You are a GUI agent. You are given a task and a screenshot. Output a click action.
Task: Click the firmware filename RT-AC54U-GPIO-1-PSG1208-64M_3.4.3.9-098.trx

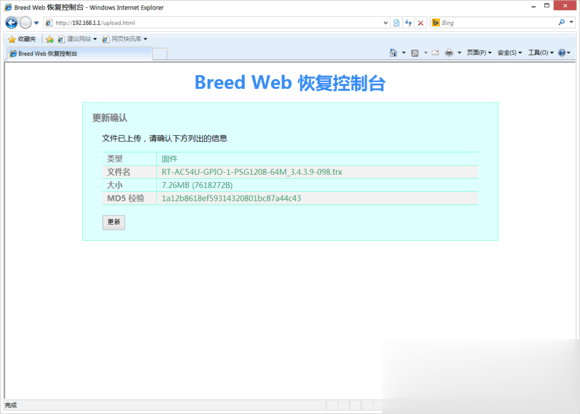(252, 172)
